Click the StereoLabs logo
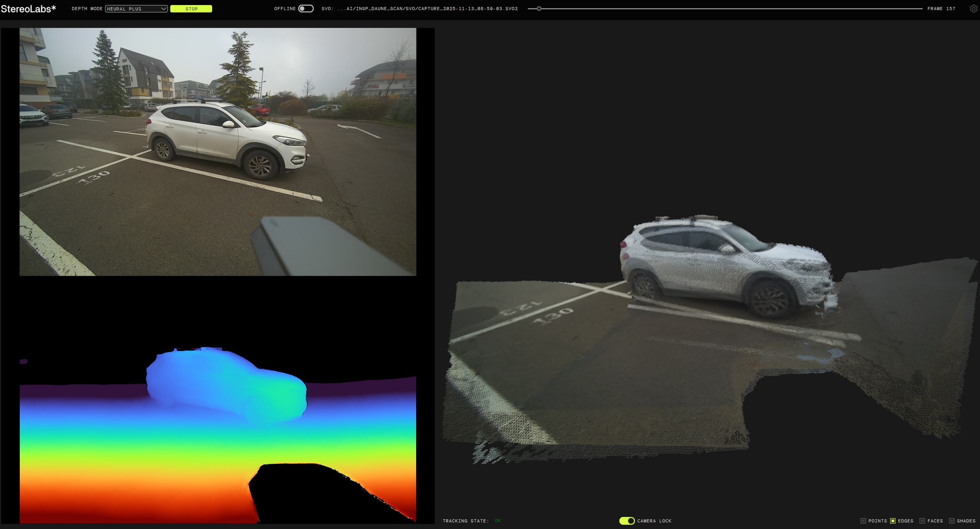This screenshot has width=980, height=529. pyautogui.click(x=28, y=9)
